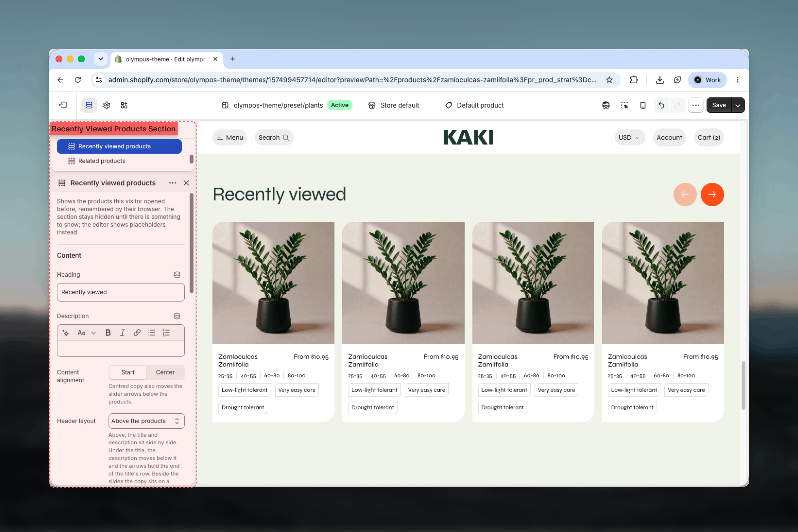Connect dynamic source for Description
Image resolution: width=798 pixels, height=532 pixels.
click(x=177, y=316)
